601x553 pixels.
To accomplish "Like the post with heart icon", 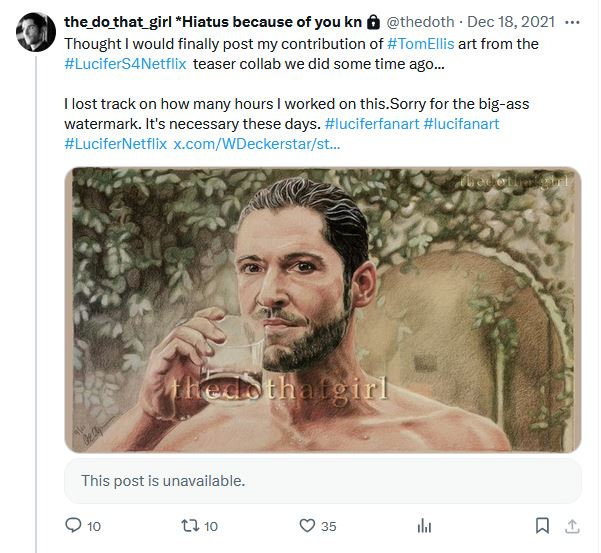I will [x=307, y=525].
